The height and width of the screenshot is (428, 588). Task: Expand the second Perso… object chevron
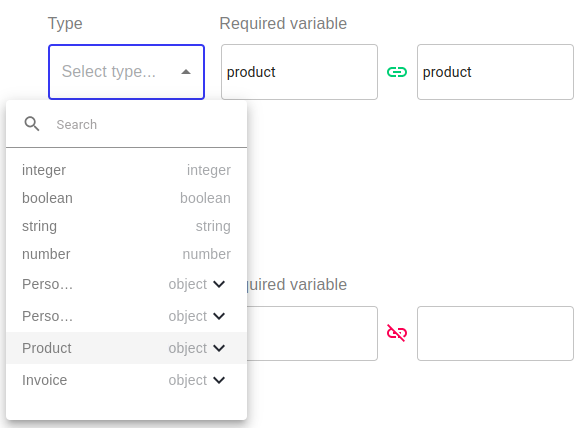pos(219,316)
